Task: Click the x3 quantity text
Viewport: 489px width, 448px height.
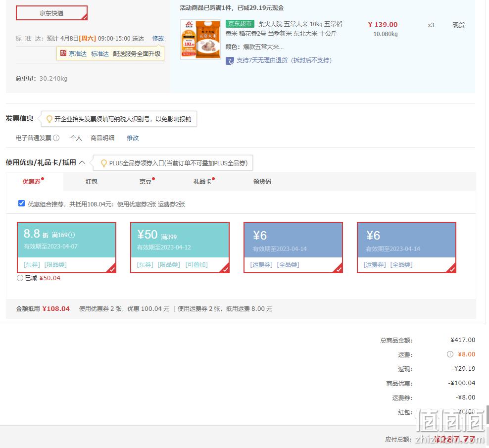Action: point(431,25)
